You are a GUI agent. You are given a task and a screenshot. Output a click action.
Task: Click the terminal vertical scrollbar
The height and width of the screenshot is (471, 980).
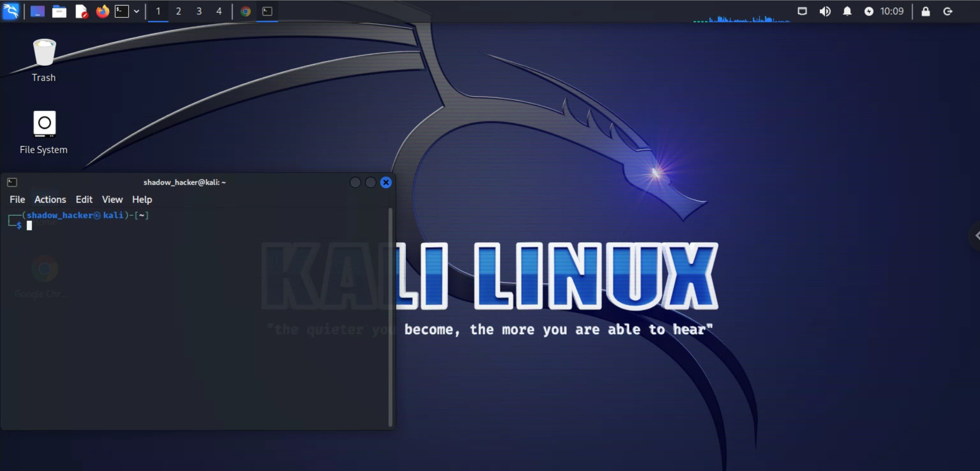click(x=390, y=317)
